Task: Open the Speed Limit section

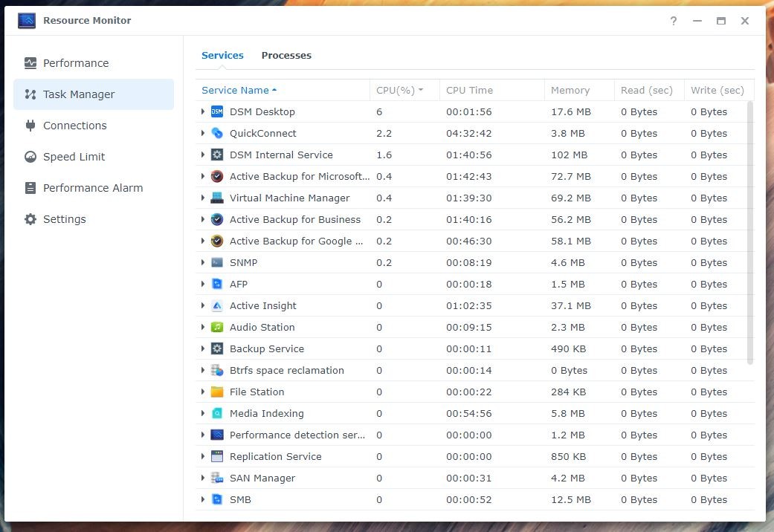Action: [x=94, y=157]
